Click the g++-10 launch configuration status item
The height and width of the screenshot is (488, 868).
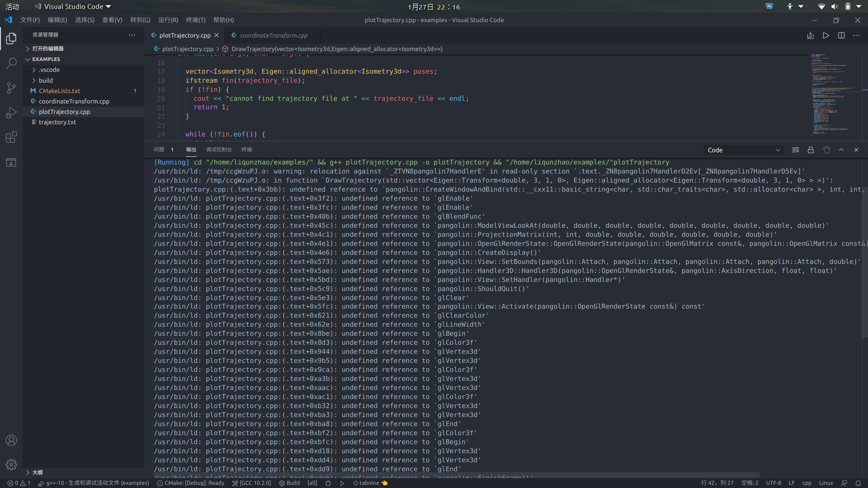click(94, 483)
